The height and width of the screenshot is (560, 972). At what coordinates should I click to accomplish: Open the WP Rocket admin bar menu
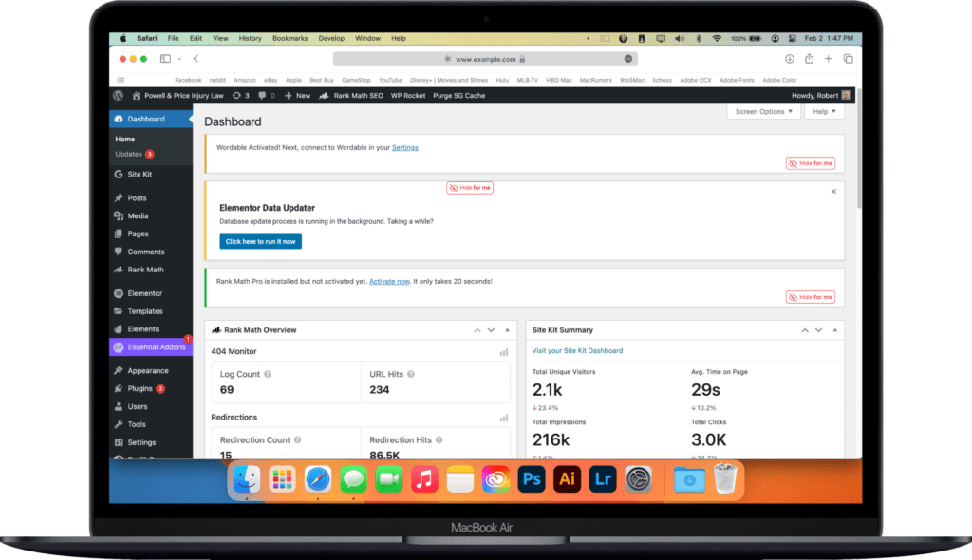408,96
